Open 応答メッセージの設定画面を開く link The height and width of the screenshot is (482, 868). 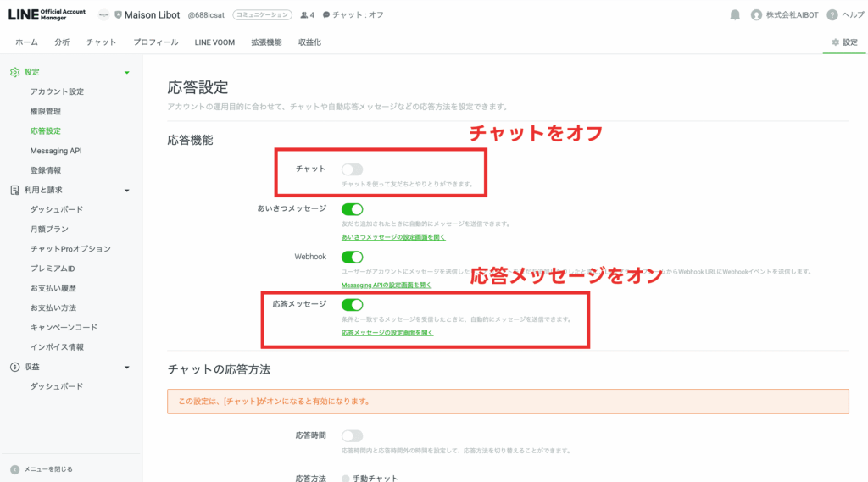pyautogui.click(x=387, y=333)
